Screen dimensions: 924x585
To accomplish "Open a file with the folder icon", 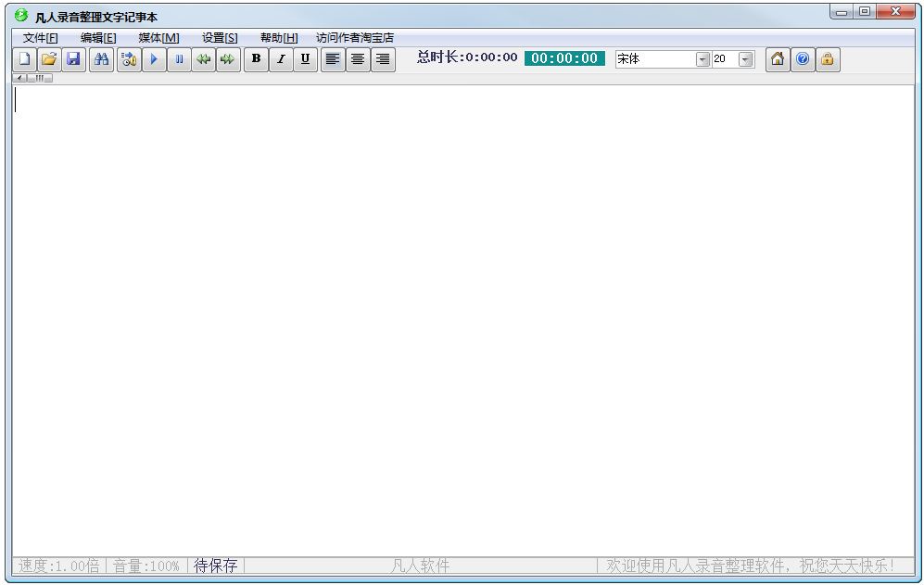I will tap(49, 59).
